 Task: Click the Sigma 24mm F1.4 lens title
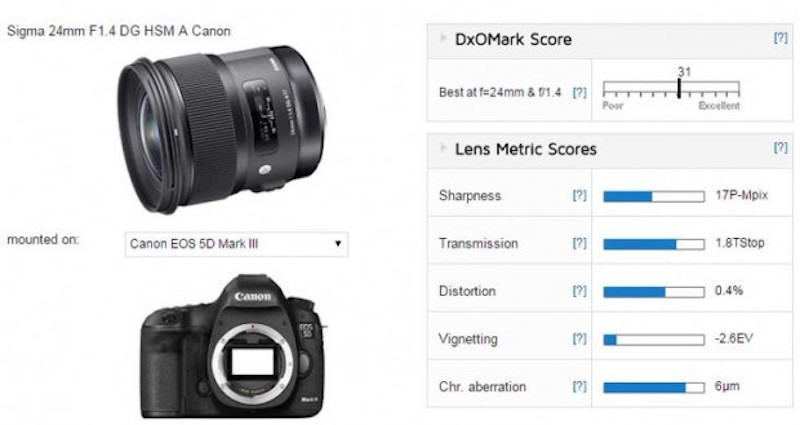click(x=118, y=31)
